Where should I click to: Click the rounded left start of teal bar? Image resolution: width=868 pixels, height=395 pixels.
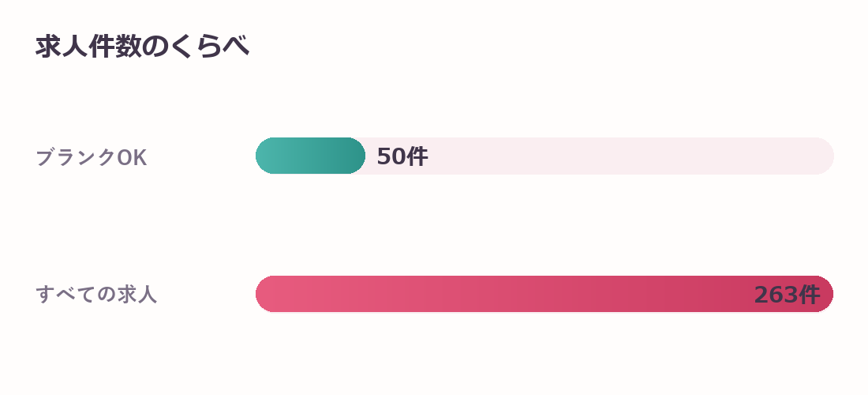(264, 156)
